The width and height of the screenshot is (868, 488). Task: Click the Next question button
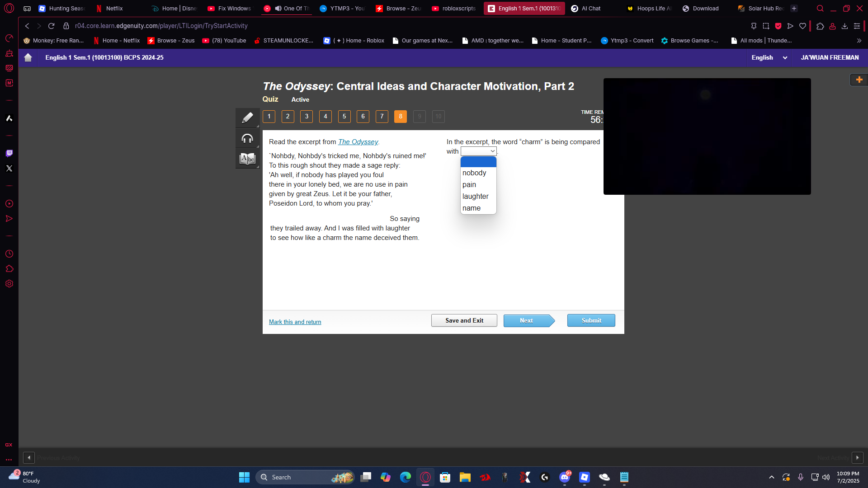529,320
